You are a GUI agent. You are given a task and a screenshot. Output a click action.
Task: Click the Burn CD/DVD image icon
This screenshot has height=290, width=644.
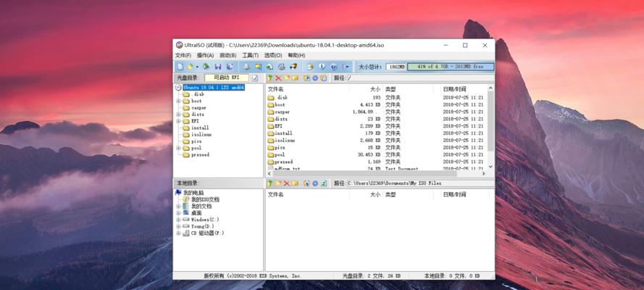tap(293, 67)
